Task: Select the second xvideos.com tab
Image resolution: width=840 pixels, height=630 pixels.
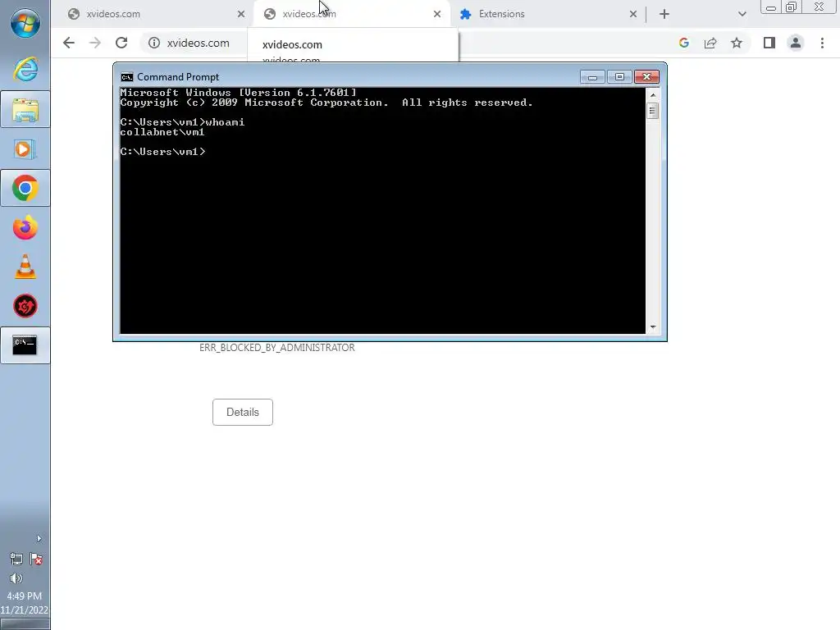Action: (351, 14)
